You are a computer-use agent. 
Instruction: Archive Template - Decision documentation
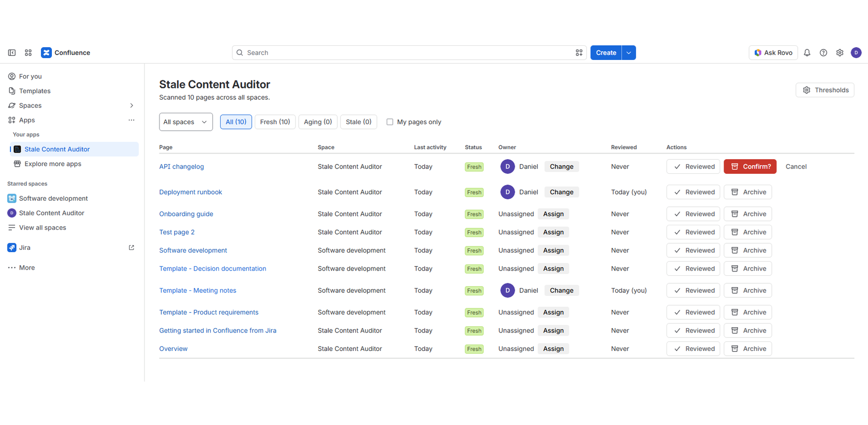click(x=748, y=269)
